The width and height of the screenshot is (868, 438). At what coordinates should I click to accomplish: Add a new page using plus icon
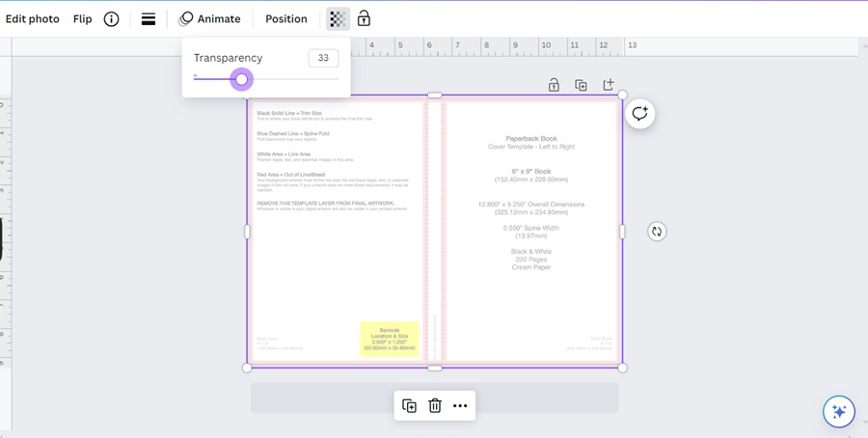[x=609, y=85]
